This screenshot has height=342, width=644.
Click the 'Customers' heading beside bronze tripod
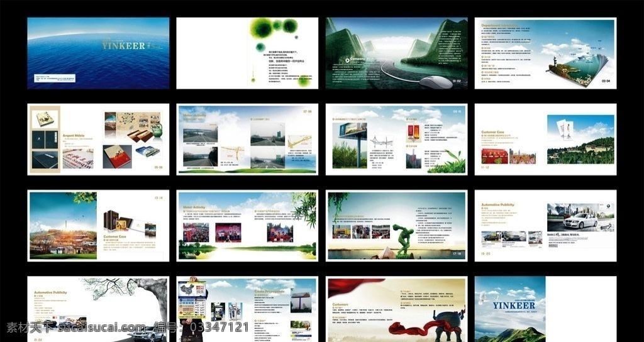coord(340,305)
